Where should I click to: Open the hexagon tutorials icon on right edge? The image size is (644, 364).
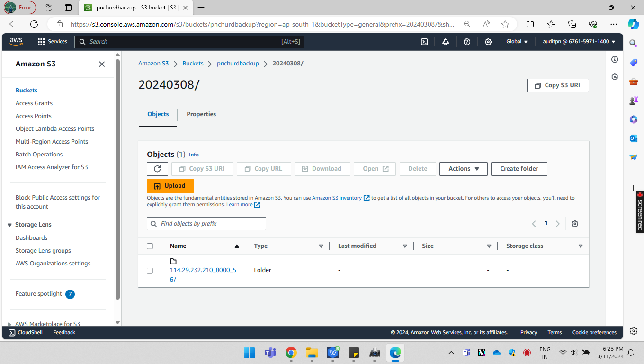click(615, 77)
